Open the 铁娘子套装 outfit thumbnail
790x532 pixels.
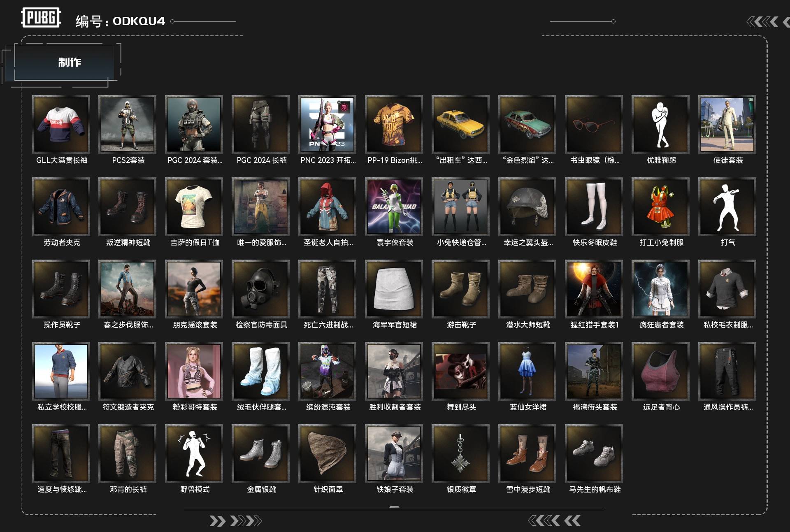click(394, 453)
